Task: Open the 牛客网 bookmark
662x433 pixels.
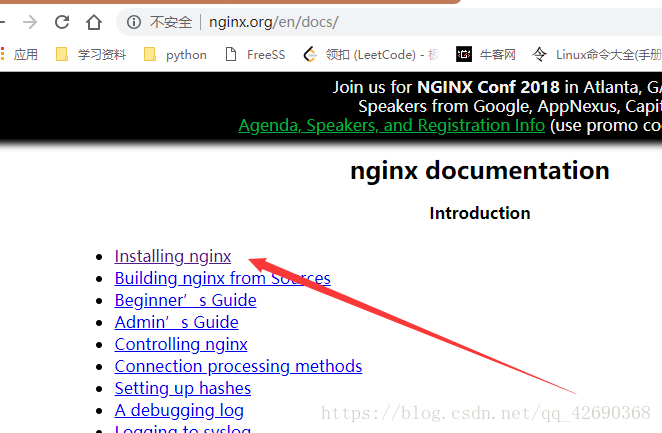Action: (x=486, y=54)
